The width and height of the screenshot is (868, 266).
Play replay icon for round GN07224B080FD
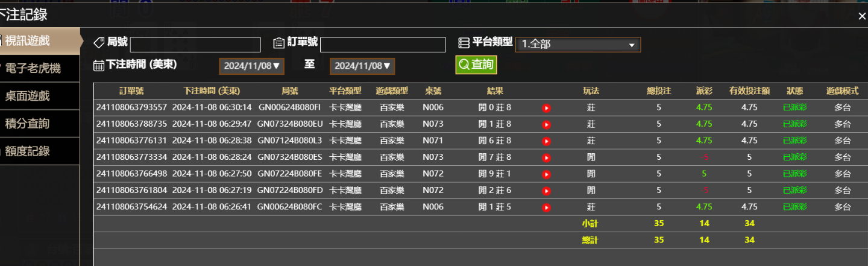pyautogui.click(x=546, y=191)
